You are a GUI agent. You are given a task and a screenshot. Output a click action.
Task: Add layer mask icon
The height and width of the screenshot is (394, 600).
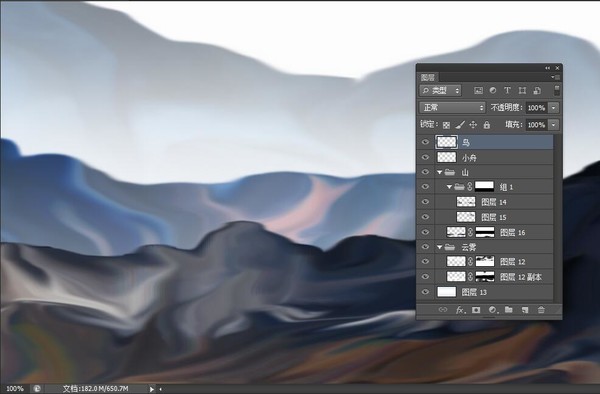pos(476,310)
